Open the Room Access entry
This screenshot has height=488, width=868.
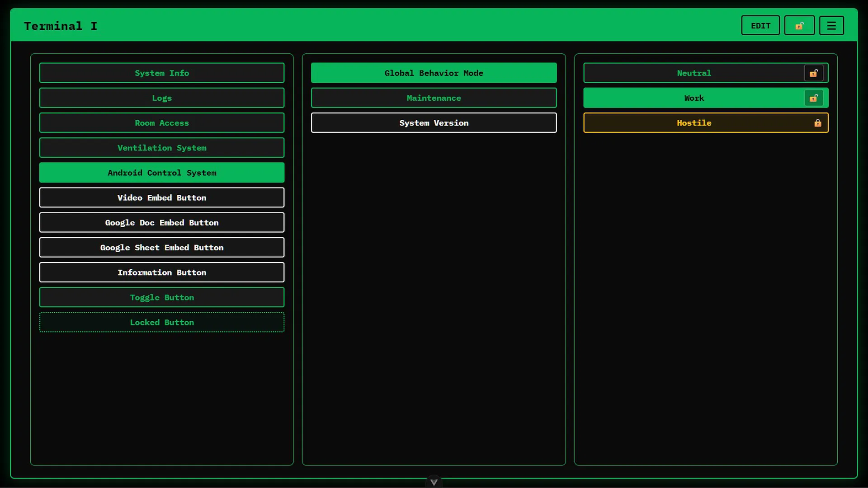coord(162,123)
